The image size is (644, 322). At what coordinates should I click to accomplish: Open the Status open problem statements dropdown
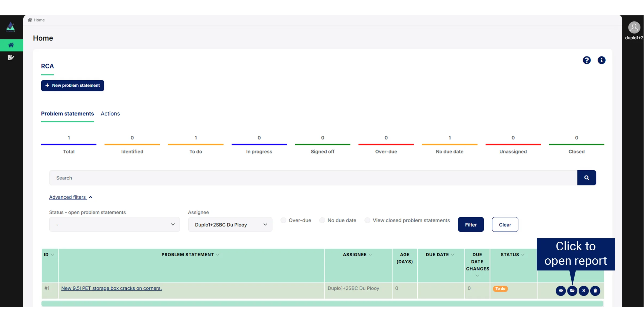[x=114, y=225]
